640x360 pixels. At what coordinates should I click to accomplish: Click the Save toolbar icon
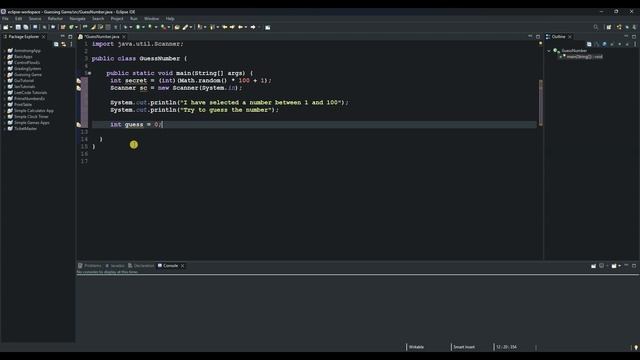click(x=18, y=27)
